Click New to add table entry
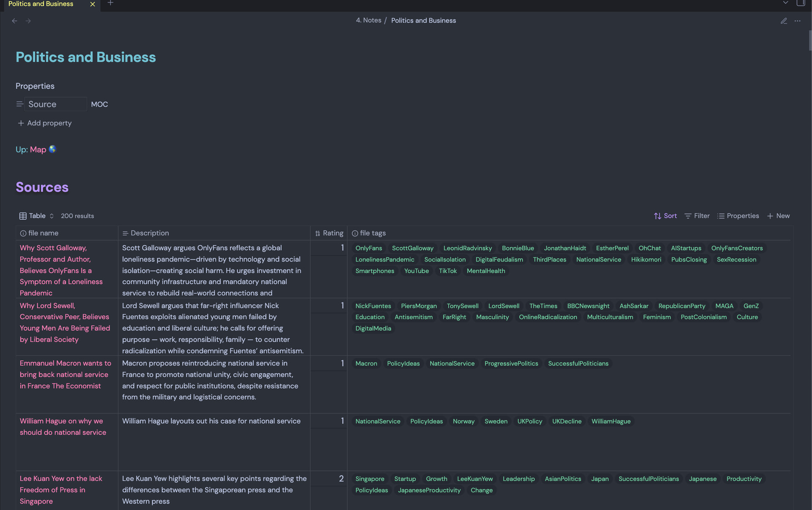 click(x=779, y=216)
